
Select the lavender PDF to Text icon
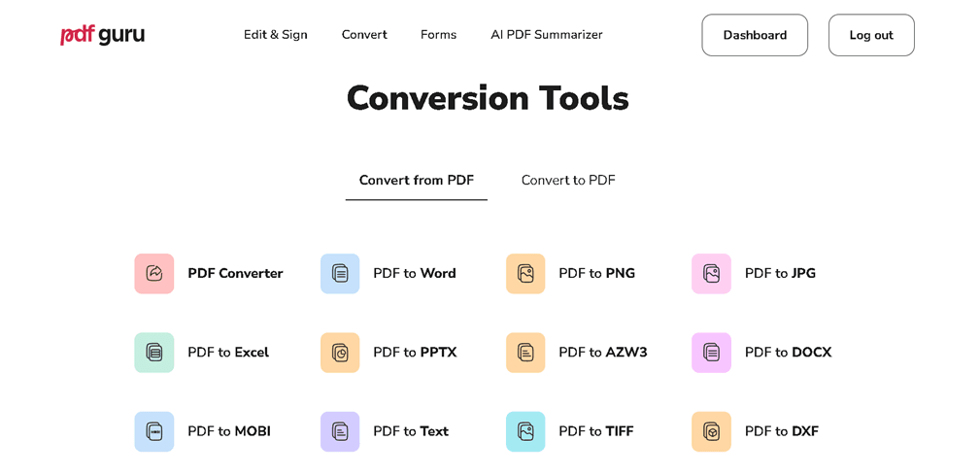click(340, 431)
